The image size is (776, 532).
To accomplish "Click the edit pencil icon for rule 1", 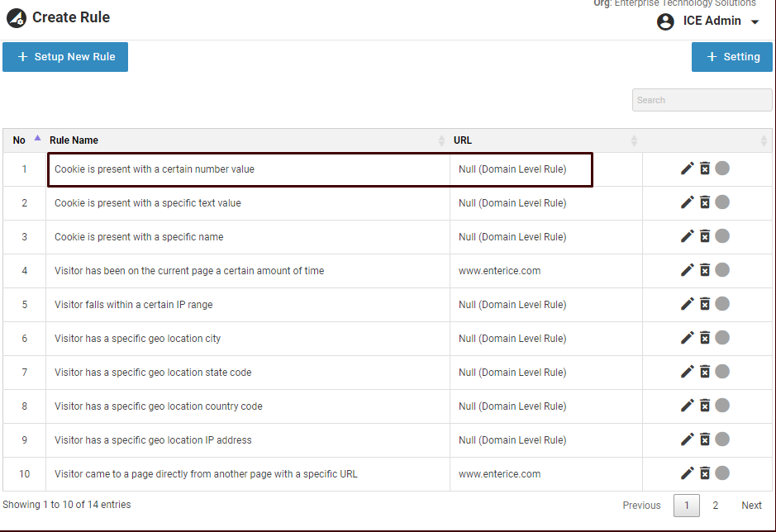I will click(x=687, y=169).
